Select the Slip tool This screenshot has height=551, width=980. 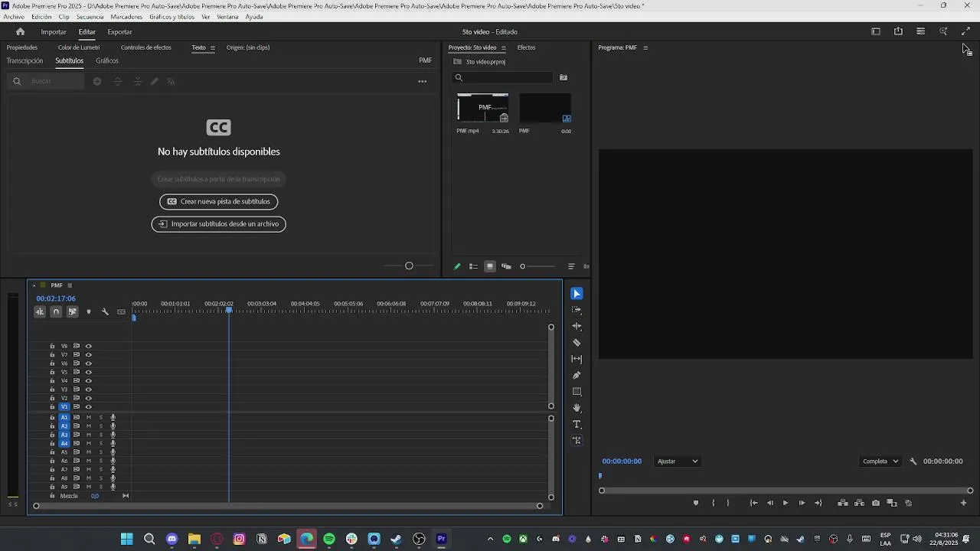click(x=577, y=359)
